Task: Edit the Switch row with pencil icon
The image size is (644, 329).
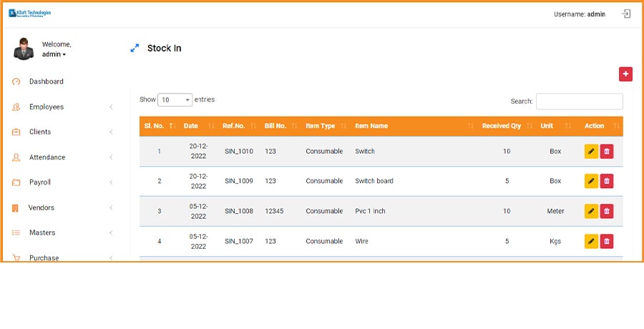Action: [x=591, y=151]
